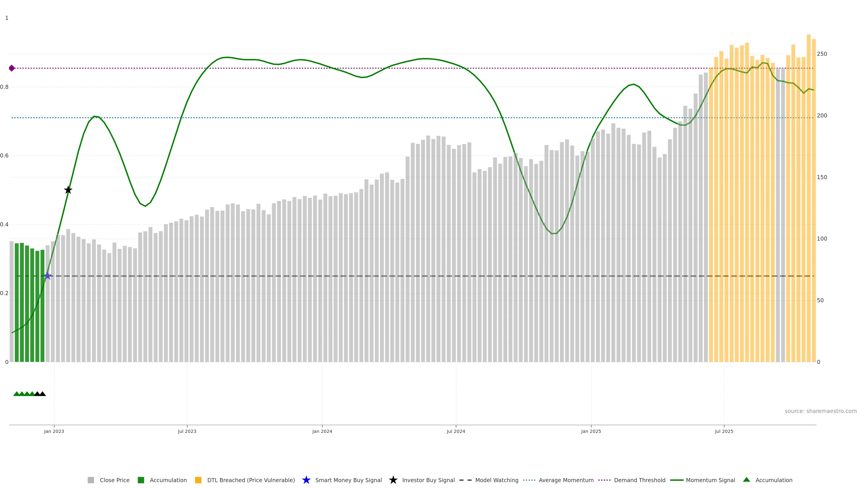Click the black Investor Buy Signal star on chart
The height and width of the screenshot is (488, 868).
point(68,190)
